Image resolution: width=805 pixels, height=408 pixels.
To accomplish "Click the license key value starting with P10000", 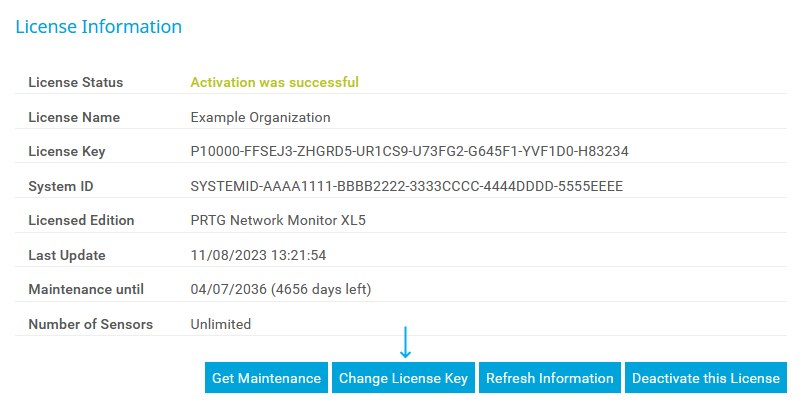I will point(409,152).
